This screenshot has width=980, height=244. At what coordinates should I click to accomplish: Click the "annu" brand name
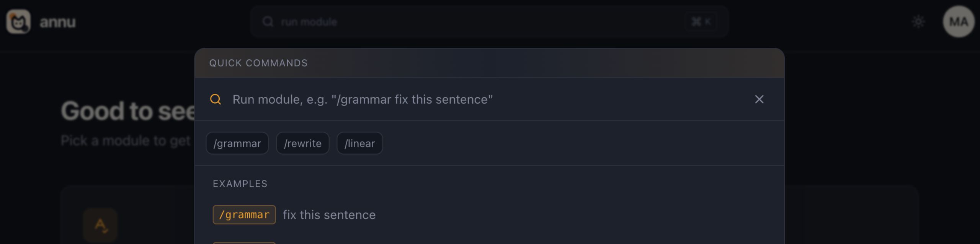[x=58, y=23]
